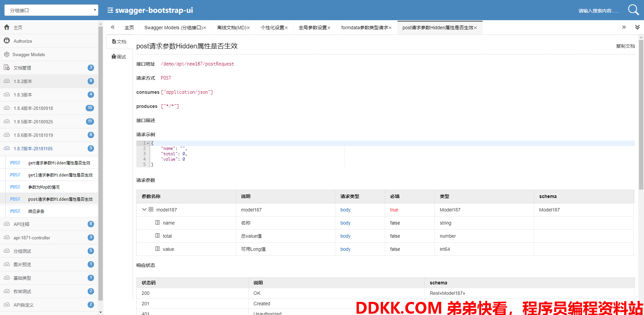Click the 主页 home icon in sidebar
Viewport: 644px width, 315px height.
click(x=7, y=27)
